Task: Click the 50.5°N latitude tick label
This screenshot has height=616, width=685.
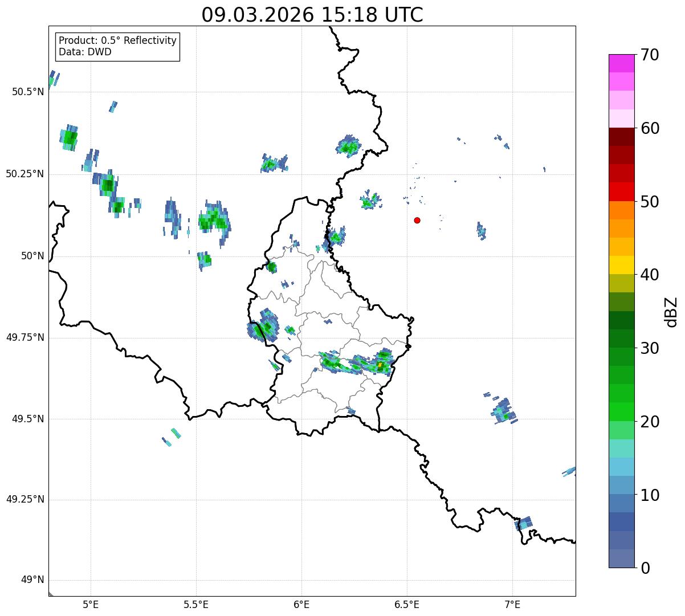Action: tap(24, 92)
